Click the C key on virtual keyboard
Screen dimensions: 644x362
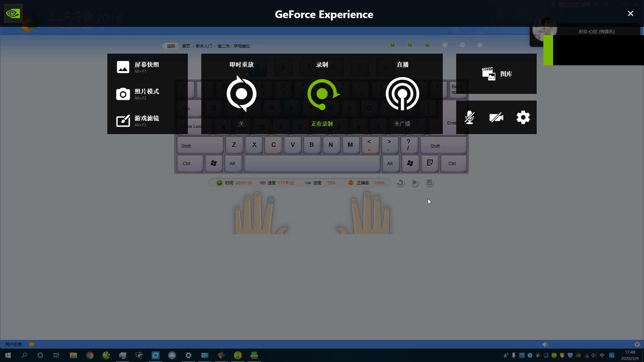pos(273,145)
